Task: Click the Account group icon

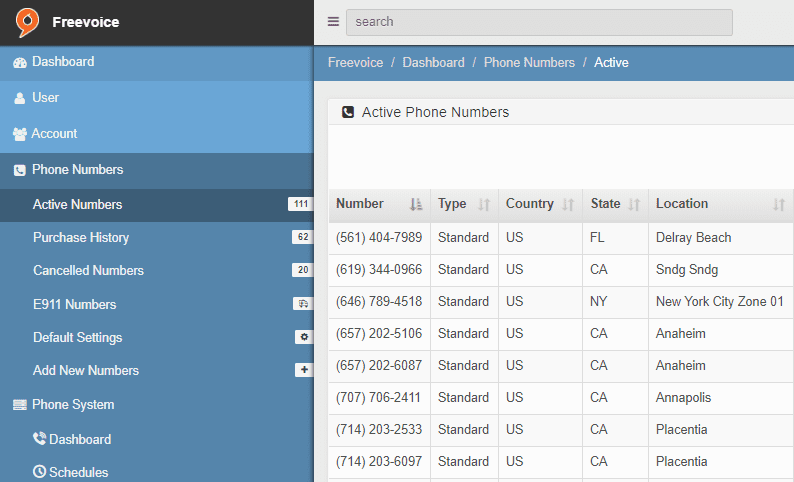Action: [x=20, y=134]
